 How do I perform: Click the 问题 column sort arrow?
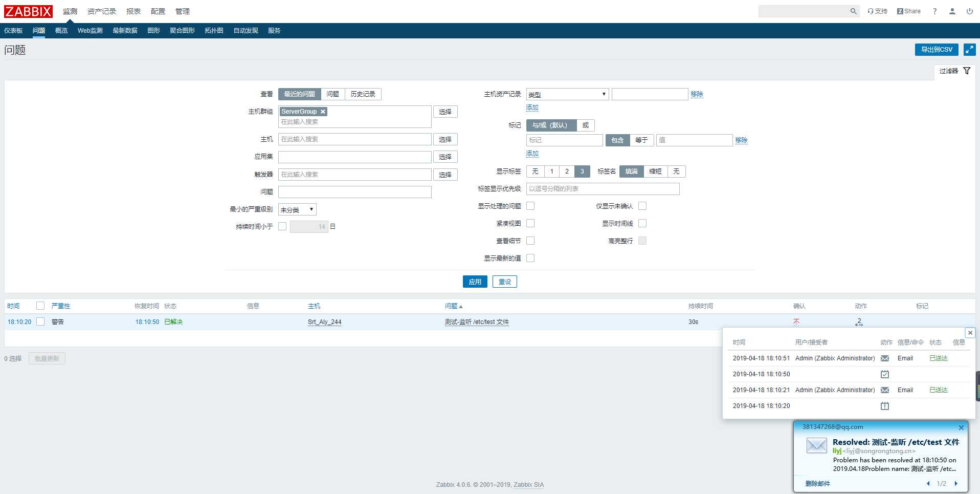[460, 306]
